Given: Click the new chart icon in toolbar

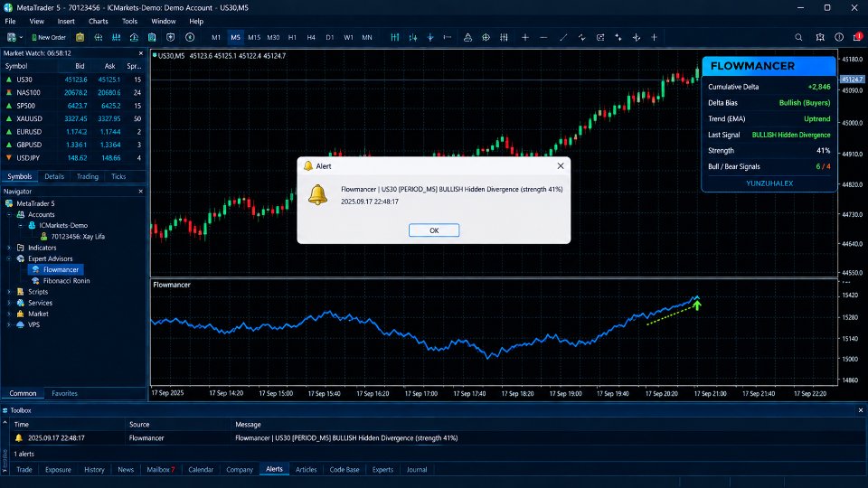Looking at the screenshot, I should (x=11, y=37).
